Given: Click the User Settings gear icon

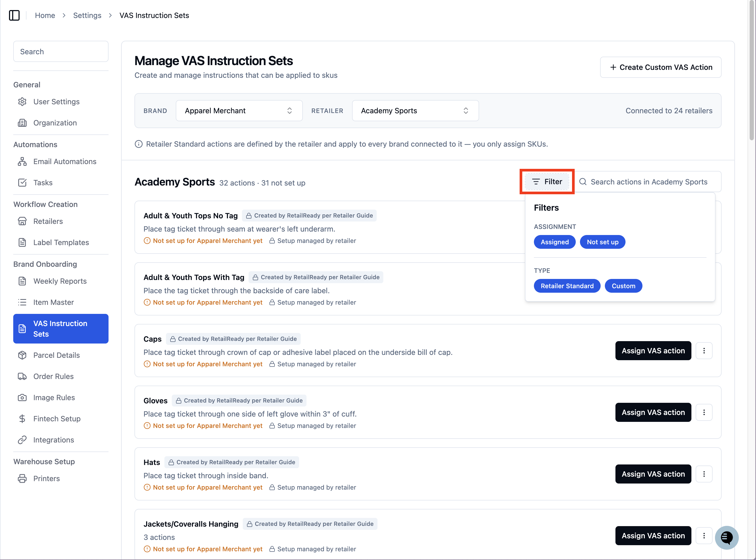Looking at the screenshot, I should 22,102.
